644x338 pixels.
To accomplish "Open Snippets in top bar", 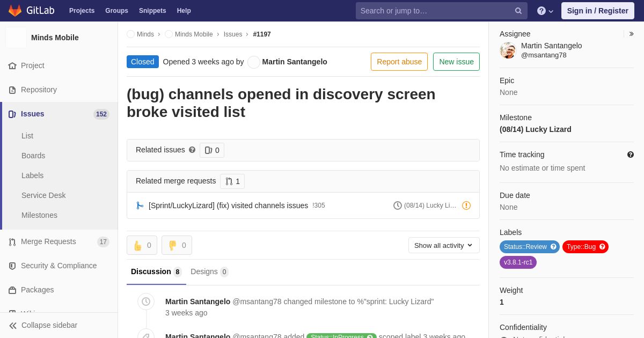I will tap(152, 11).
